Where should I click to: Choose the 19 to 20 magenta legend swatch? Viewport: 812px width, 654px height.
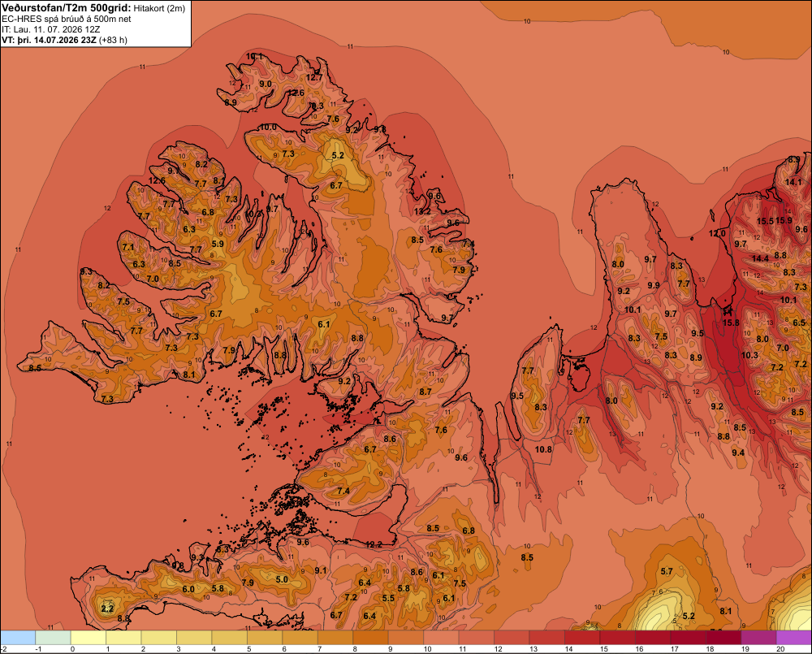click(758, 637)
